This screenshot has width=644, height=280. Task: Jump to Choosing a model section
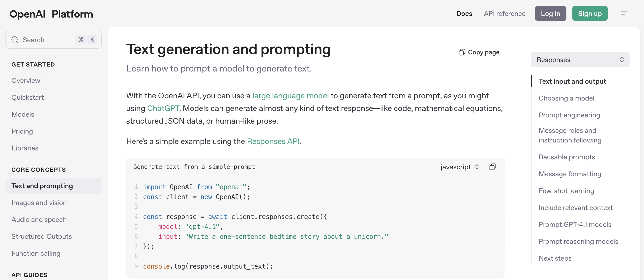(566, 98)
